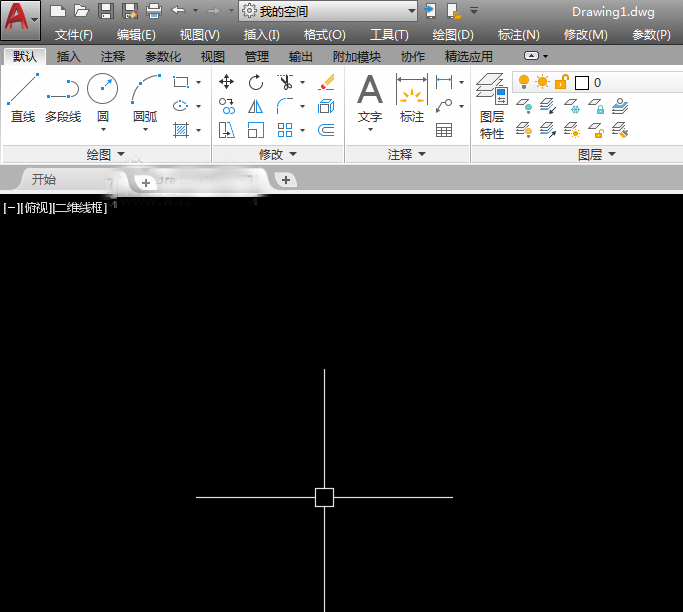Click the layer Unlock tool icon
This screenshot has width=683, height=612.
pyautogui.click(x=596, y=130)
